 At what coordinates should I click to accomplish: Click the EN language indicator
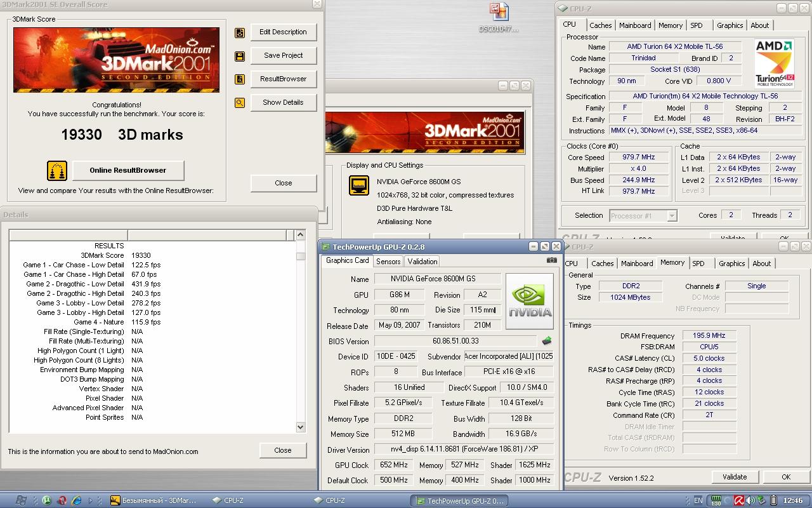point(698,500)
